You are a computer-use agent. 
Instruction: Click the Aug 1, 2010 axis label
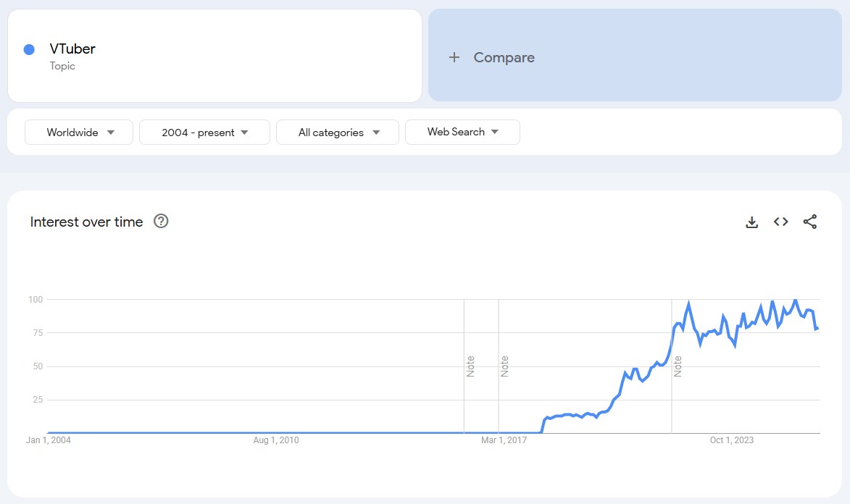pyautogui.click(x=276, y=440)
